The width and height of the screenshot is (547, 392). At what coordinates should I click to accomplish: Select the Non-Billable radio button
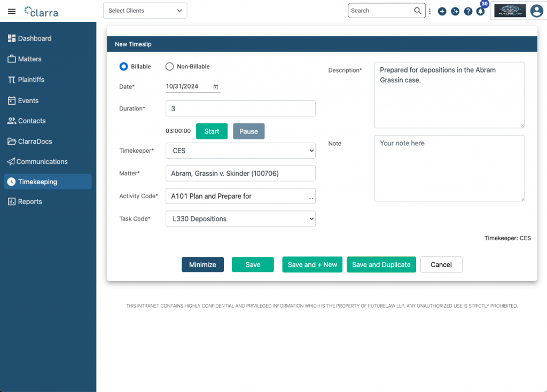coord(169,67)
